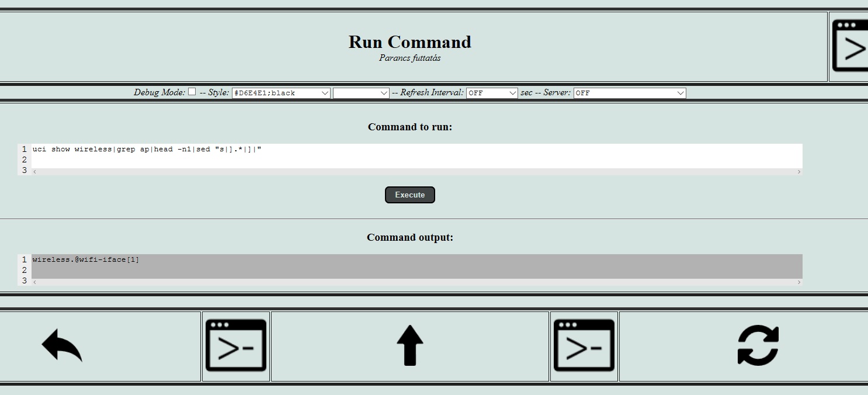Click command output's right scroll arrow

click(799, 282)
